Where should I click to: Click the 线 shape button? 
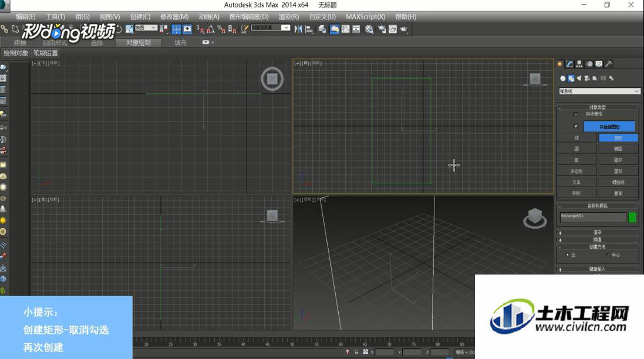tap(576, 138)
